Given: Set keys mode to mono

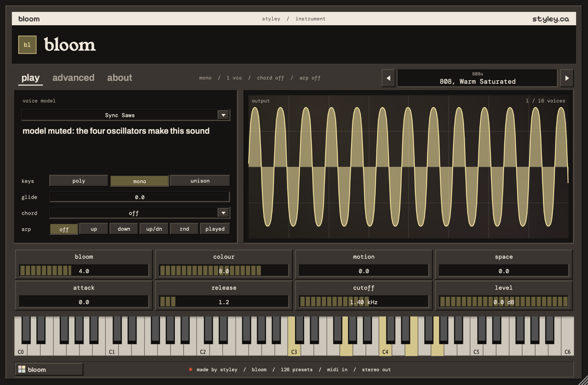Looking at the screenshot, I should click(139, 181).
